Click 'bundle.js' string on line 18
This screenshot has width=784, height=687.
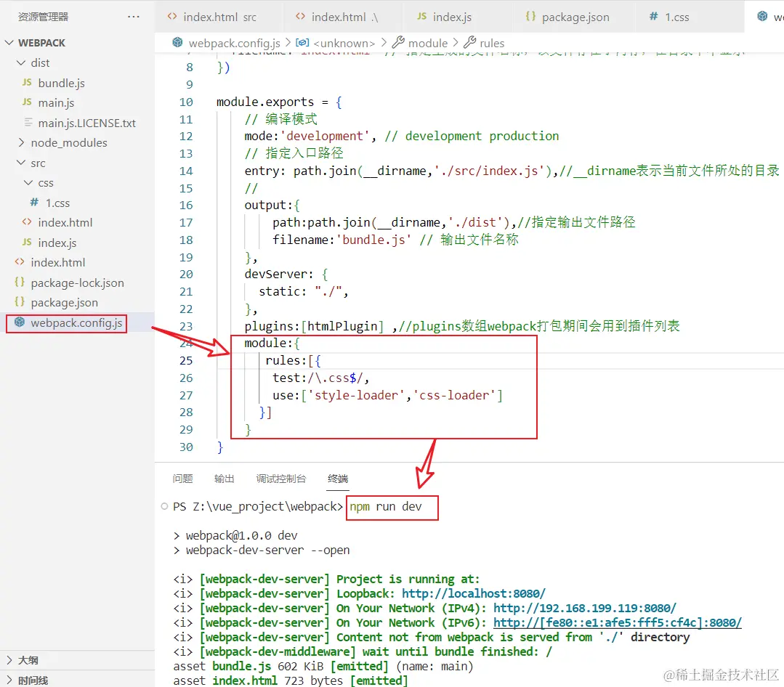(374, 240)
